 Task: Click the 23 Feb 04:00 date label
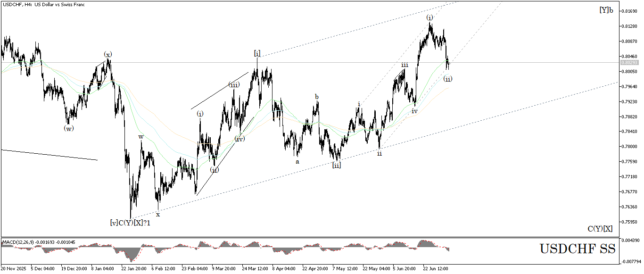(194, 268)
